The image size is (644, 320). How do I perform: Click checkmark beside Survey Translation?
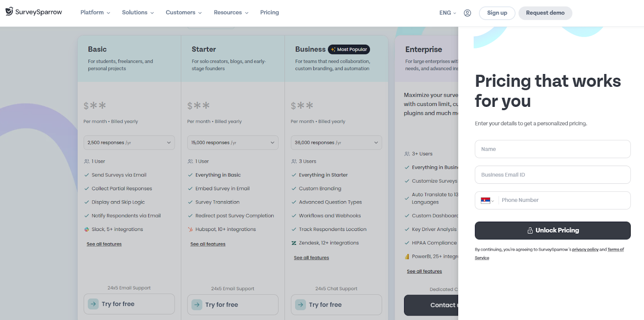[x=190, y=202]
